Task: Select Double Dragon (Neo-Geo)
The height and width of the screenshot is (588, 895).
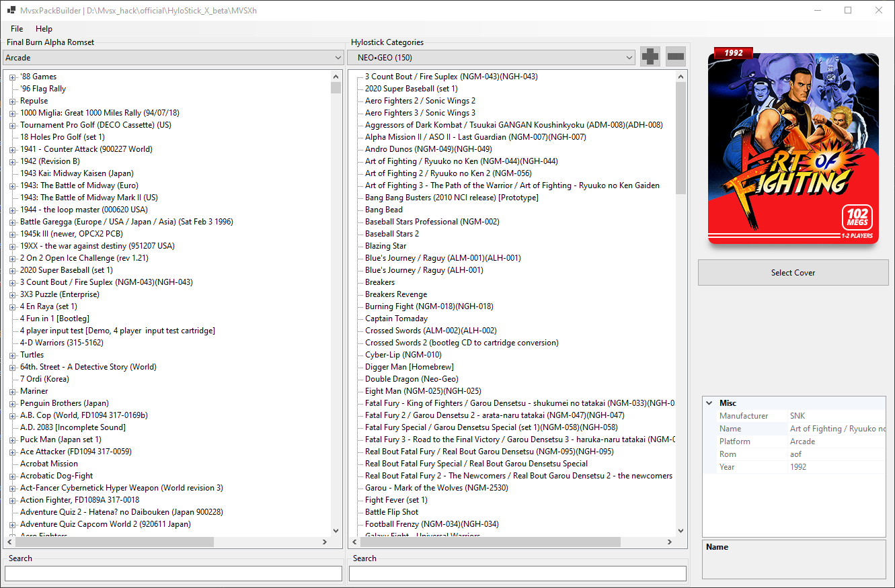Action: click(412, 379)
